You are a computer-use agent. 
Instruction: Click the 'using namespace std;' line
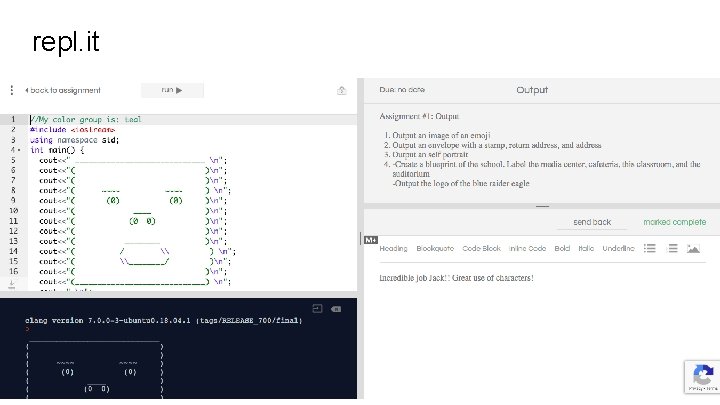[x=74, y=140]
